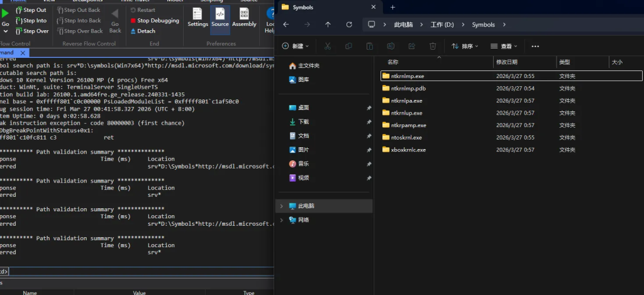This screenshot has height=295, width=644.
Task: Close the Symbols Explorer tab
Action: click(374, 8)
